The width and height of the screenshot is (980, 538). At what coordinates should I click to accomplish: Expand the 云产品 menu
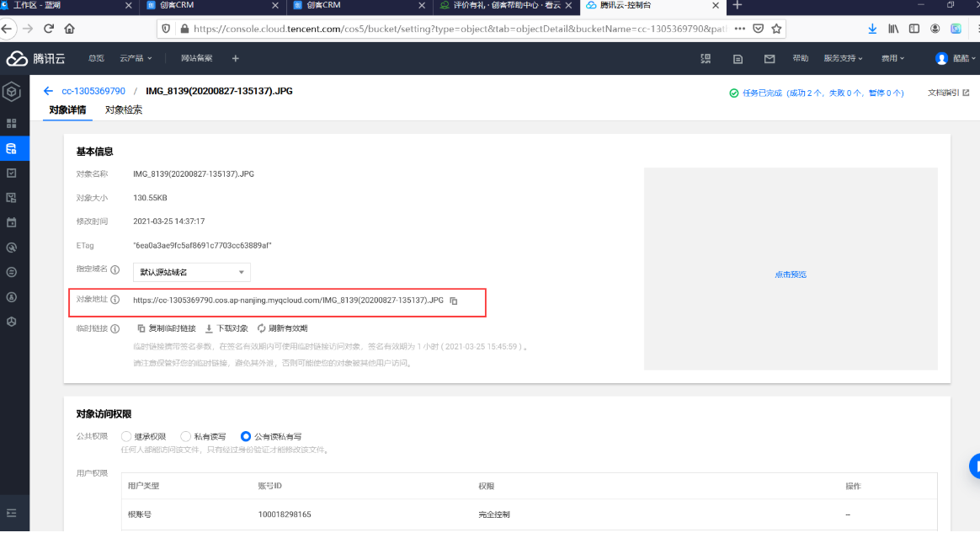point(136,59)
